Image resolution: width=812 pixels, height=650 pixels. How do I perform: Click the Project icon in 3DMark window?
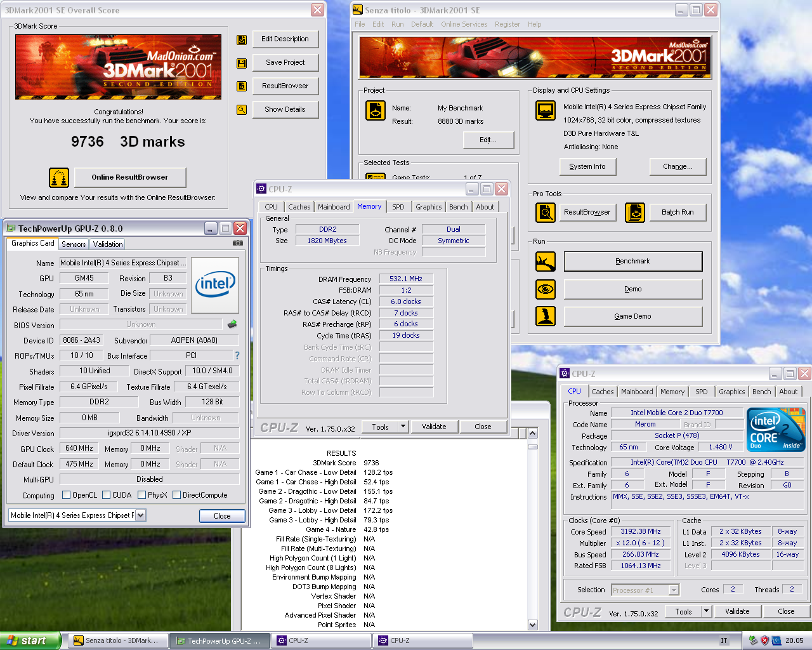tap(376, 111)
